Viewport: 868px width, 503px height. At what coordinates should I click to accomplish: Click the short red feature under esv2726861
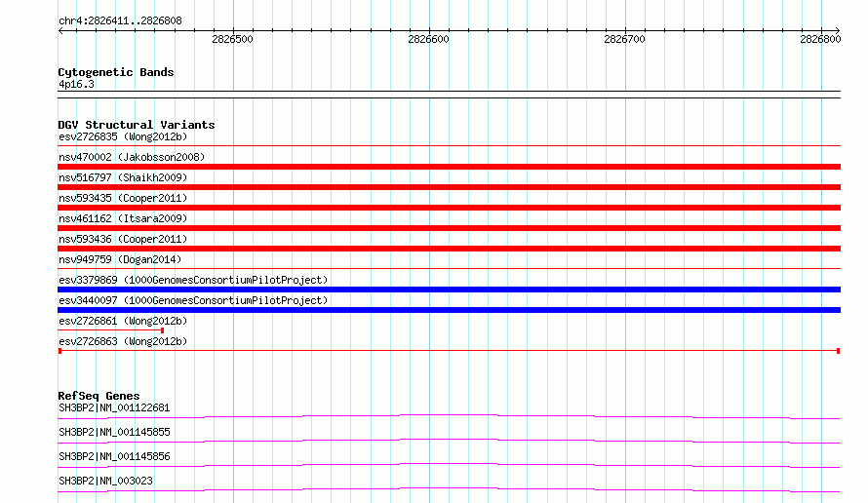(111, 330)
